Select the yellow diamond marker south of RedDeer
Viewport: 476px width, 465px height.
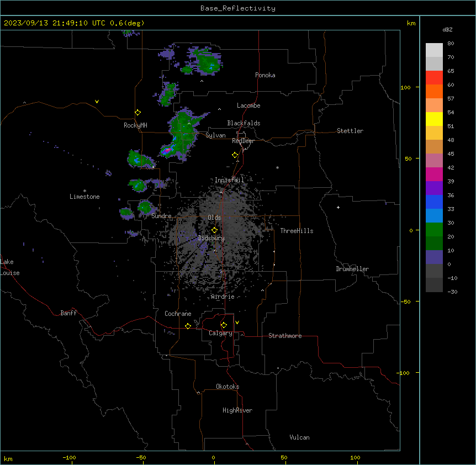(x=235, y=155)
